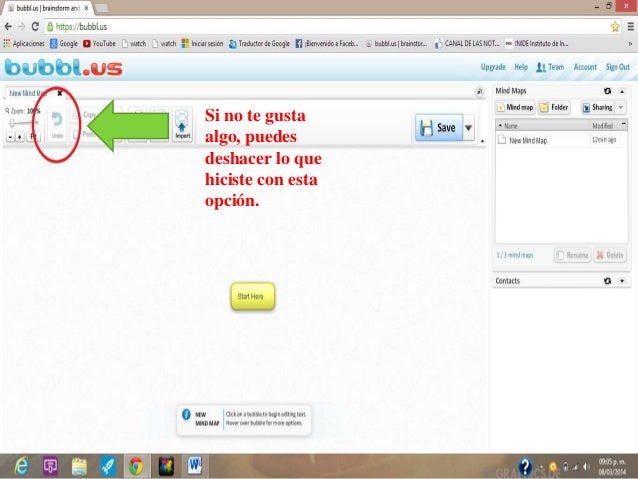This screenshot has width=638, height=479.
Task: Click the info icon in New Mind Map hint
Action: [186, 415]
